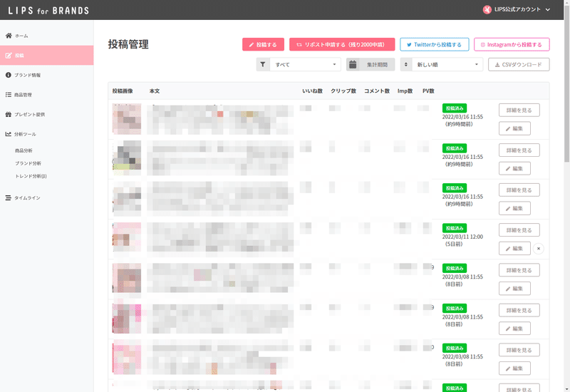This screenshot has height=392, width=570.
Task: Open 分析ツール in the sidebar
Action: tap(46, 134)
